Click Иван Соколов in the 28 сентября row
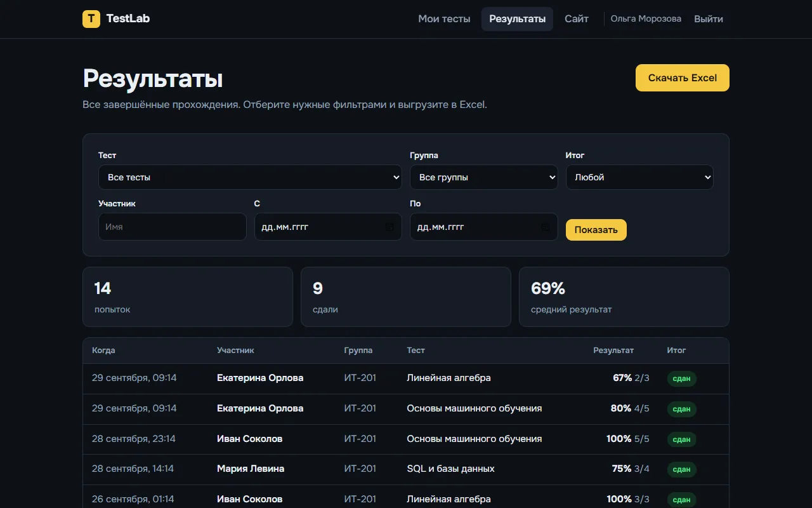 pos(249,439)
